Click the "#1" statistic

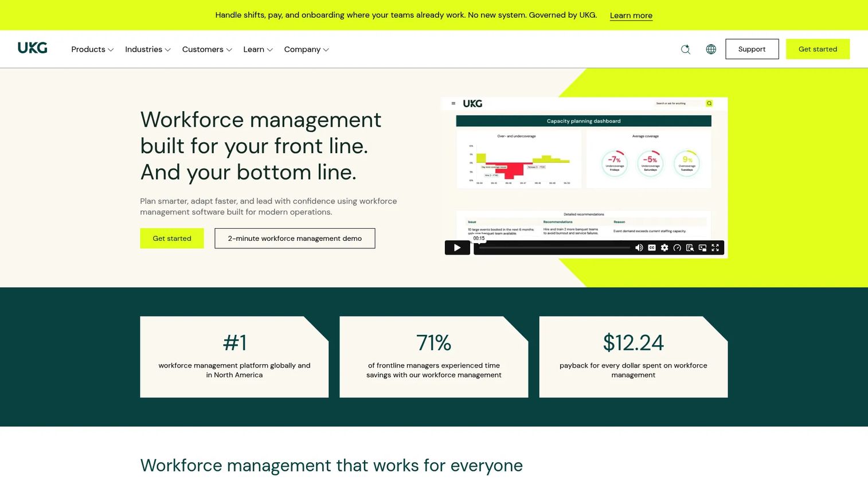234,342
